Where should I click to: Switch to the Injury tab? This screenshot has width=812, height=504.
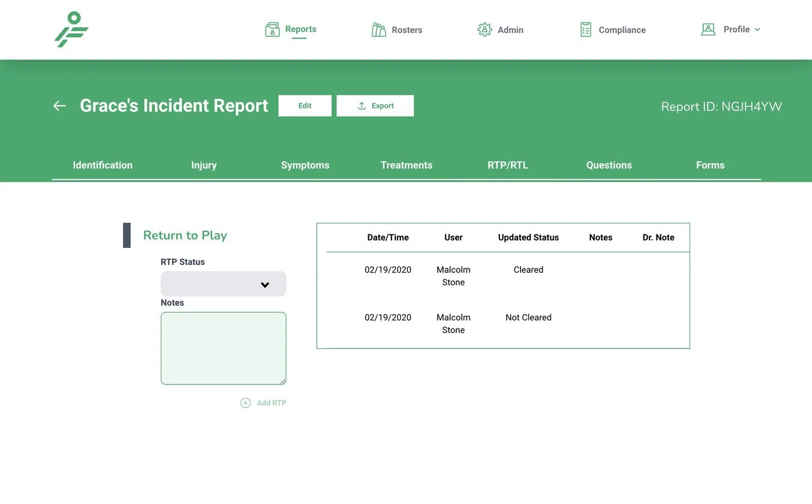(204, 165)
